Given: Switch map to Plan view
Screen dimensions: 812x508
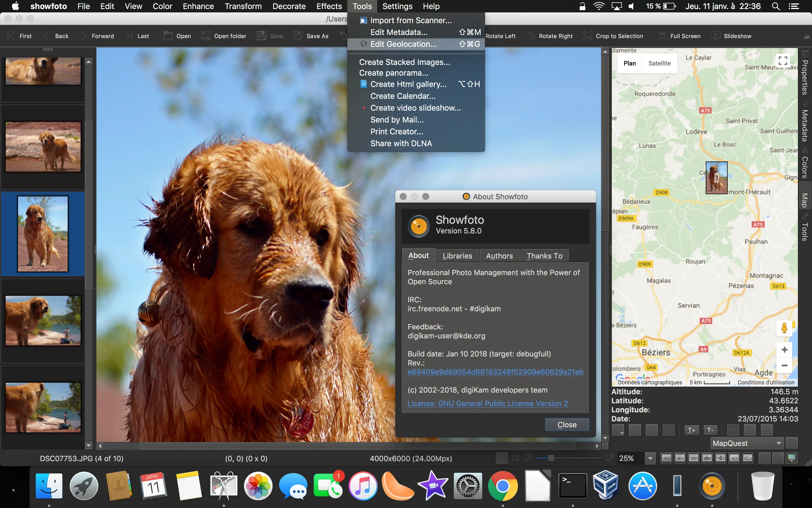Looking at the screenshot, I should click(630, 63).
